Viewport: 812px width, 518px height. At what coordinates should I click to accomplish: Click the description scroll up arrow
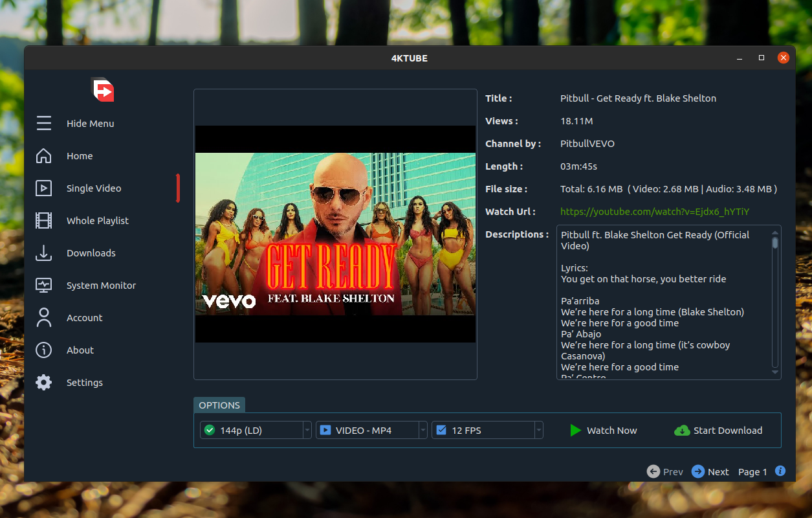775,232
